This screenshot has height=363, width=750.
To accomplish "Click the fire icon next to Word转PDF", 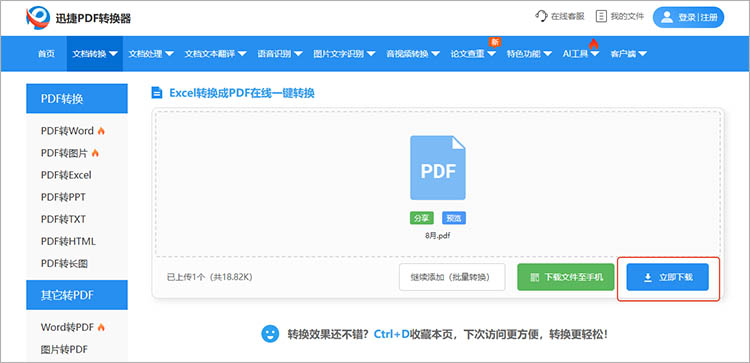I will [x=100, y=327].
